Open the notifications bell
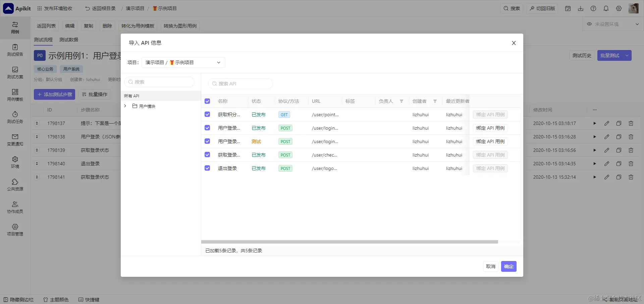This screenshot has height=304, width=644. click(x=606, y=8)
